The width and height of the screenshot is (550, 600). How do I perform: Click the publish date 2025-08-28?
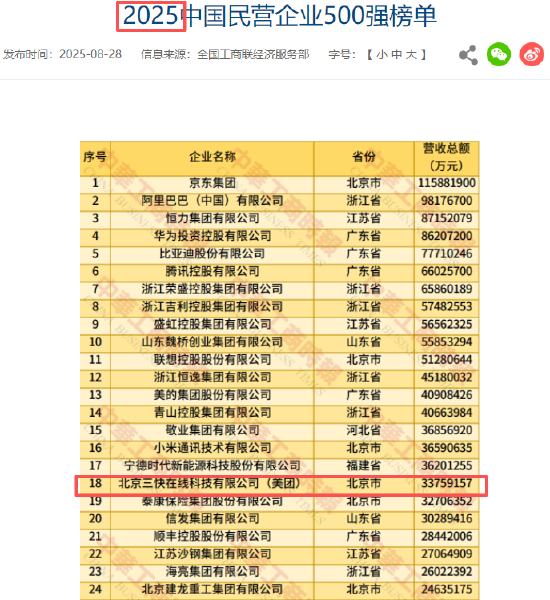(x=91, y=54)
